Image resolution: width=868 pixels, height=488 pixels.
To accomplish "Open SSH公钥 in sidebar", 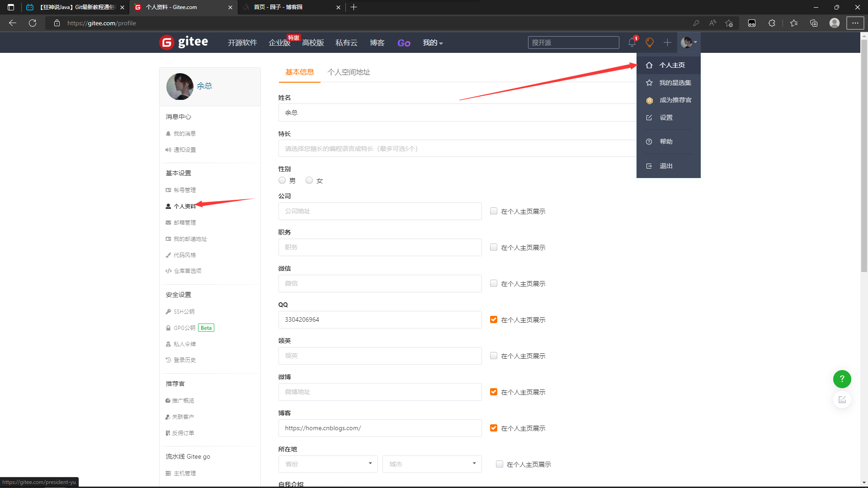I will point(184,312).
